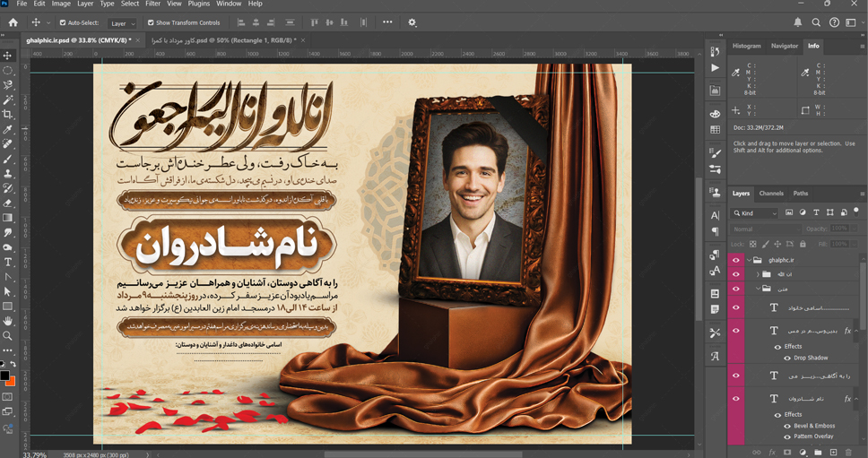Toggle Show Transform Controls checkbox

[x=151, y=22]
